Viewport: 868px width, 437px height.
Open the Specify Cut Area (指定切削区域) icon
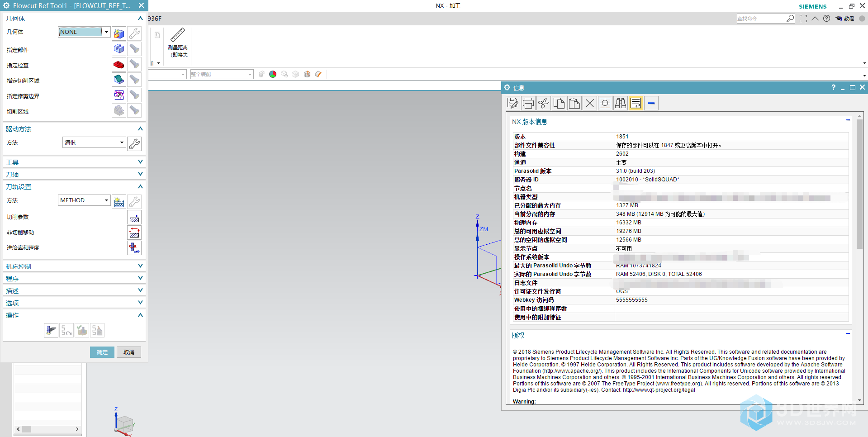[x=119, y=80]
